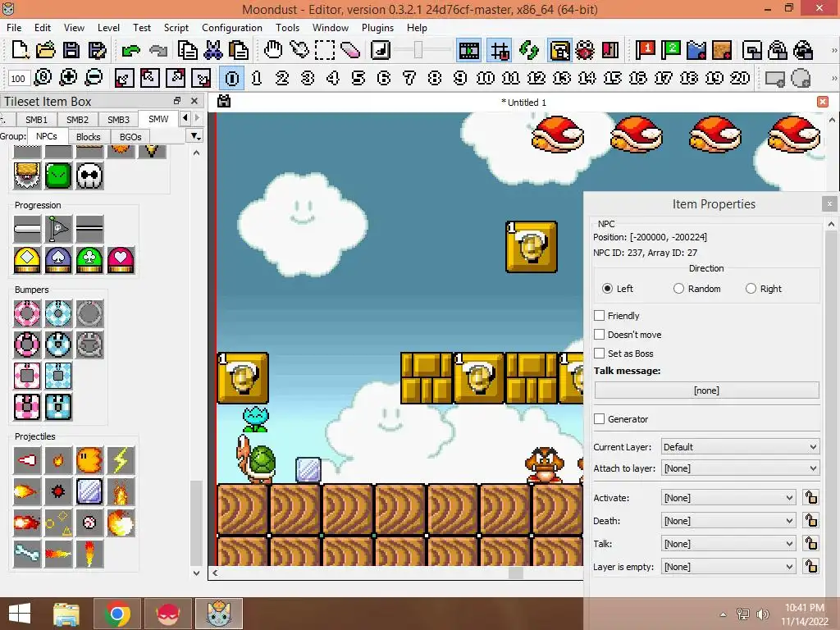This screenshot has height=630, width=840.
Task: Expand the Death event dropdown
Action: pos(728,521)
